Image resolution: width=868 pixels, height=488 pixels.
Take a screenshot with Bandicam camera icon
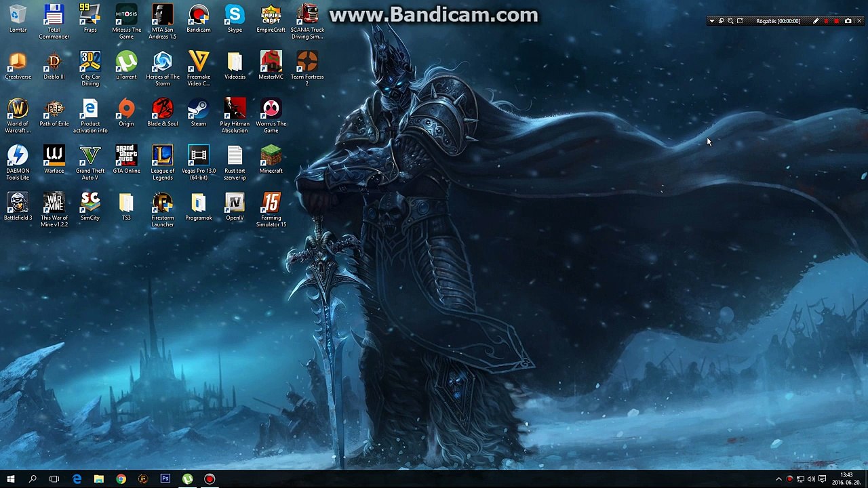point(848,21)
